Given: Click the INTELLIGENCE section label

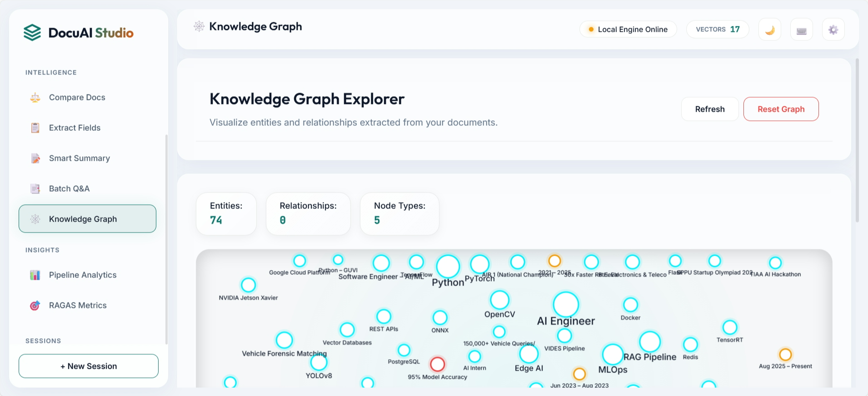Looking at the screenshot, I should pos(51,72).
